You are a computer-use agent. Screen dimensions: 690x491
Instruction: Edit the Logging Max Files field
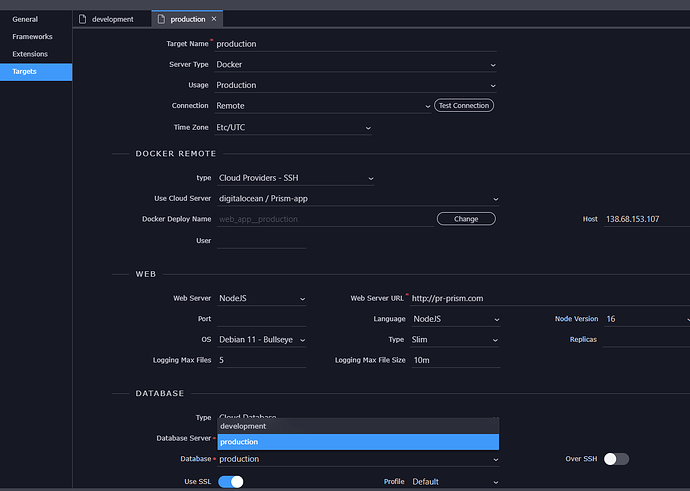[x=261, y=361]
